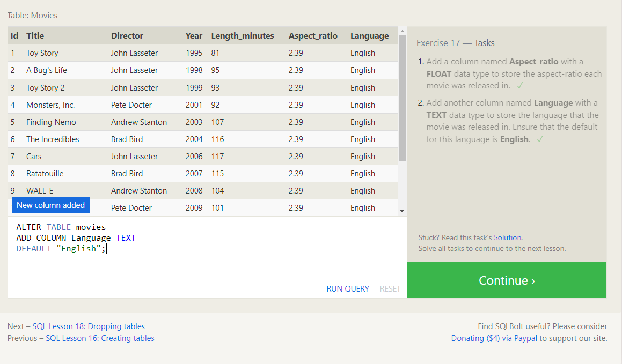Open the task's Solution link
622x364 pixels.
(x=507, y=237)
